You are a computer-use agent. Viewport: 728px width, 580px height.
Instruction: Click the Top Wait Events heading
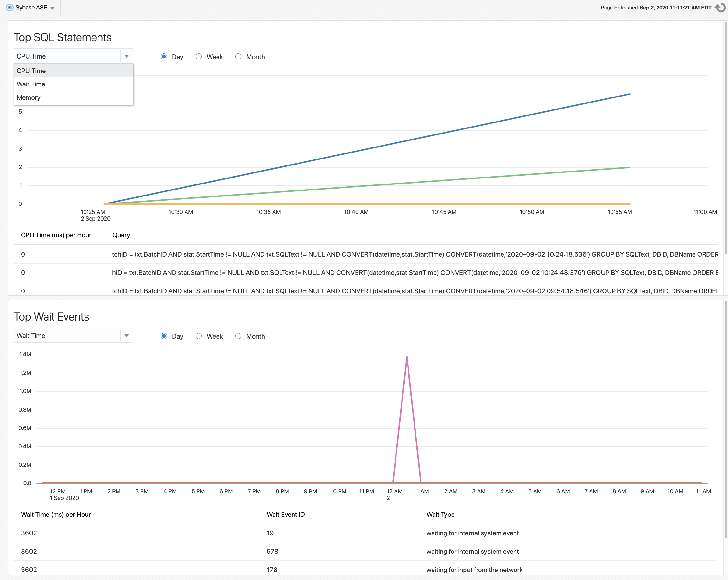tap(51, 316)
